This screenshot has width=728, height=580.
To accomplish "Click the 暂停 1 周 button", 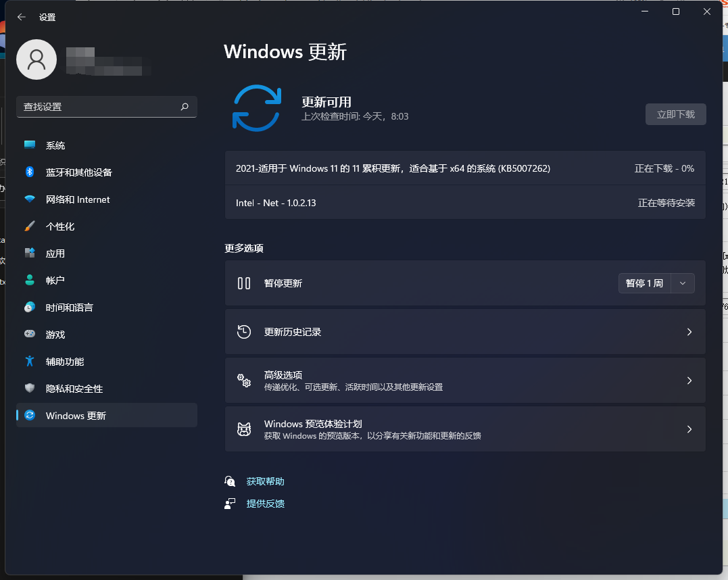I will pyautogui.click(x=644, y=283).
